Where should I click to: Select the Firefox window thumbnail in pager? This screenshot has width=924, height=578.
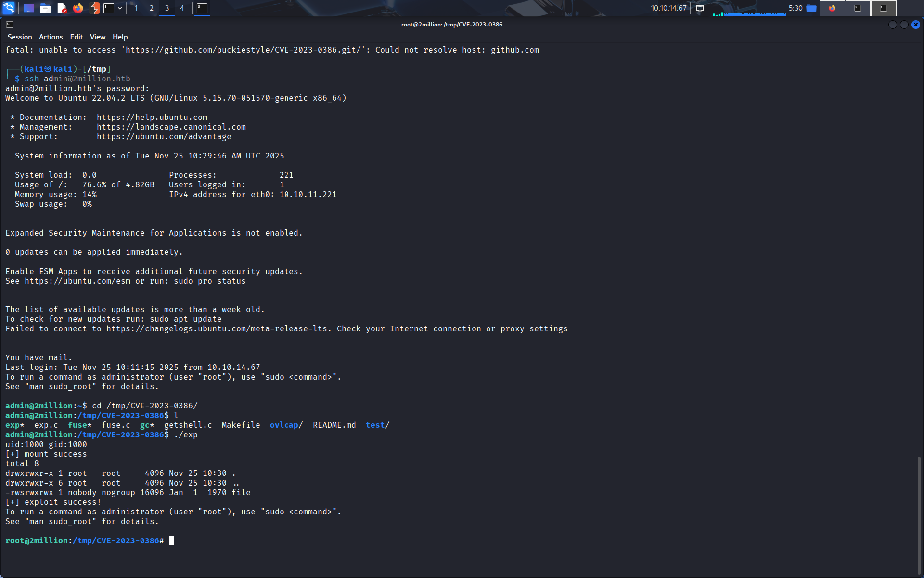832,8
